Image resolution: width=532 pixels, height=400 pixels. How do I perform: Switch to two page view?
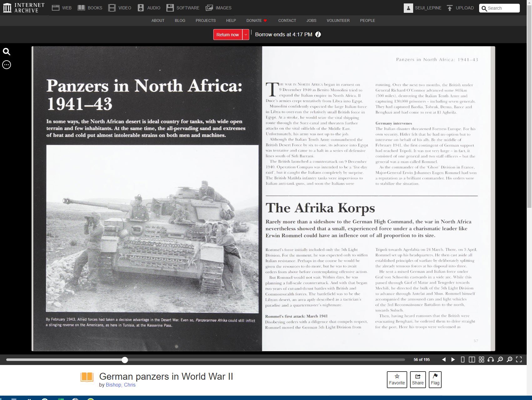472,360
